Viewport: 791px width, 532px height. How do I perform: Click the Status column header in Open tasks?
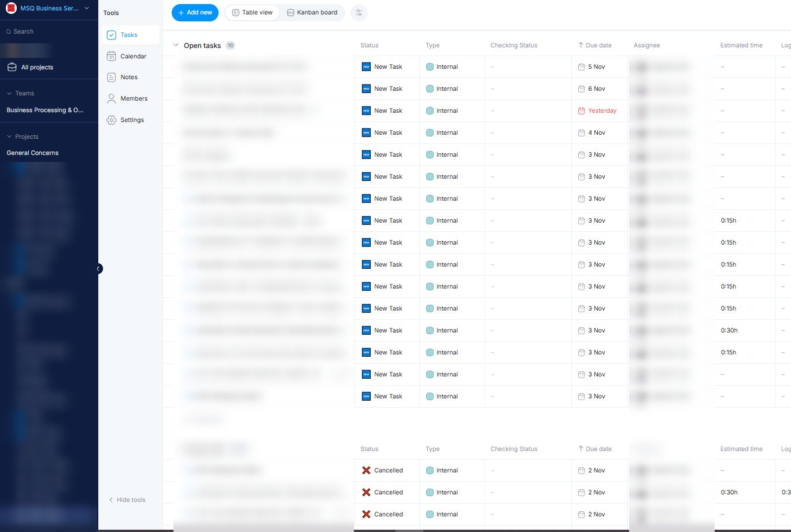[369, 45]
